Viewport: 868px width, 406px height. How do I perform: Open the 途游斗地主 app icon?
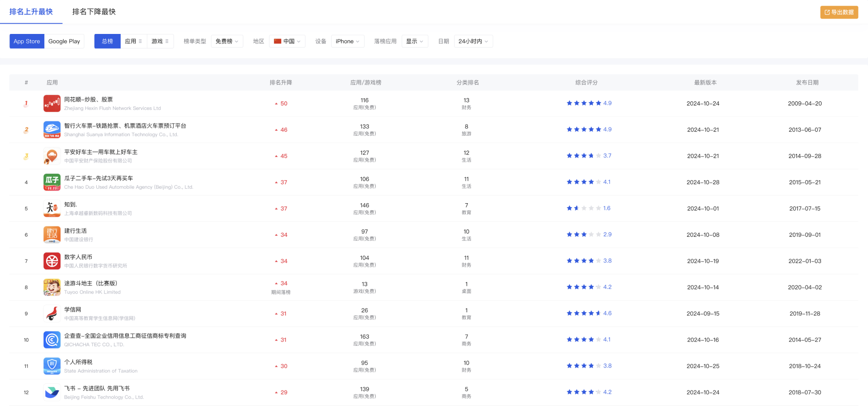[x=52, y=287]
